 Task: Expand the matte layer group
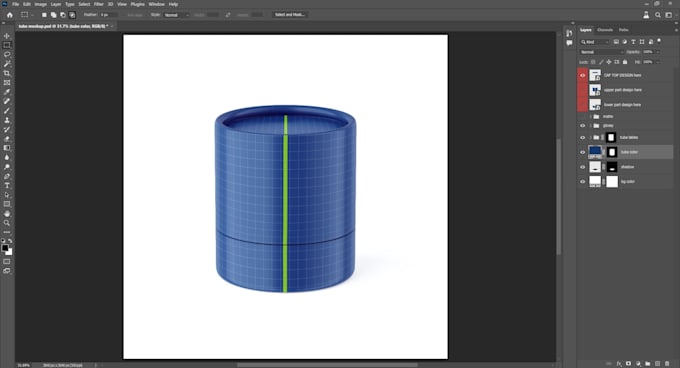coord(590,117)
